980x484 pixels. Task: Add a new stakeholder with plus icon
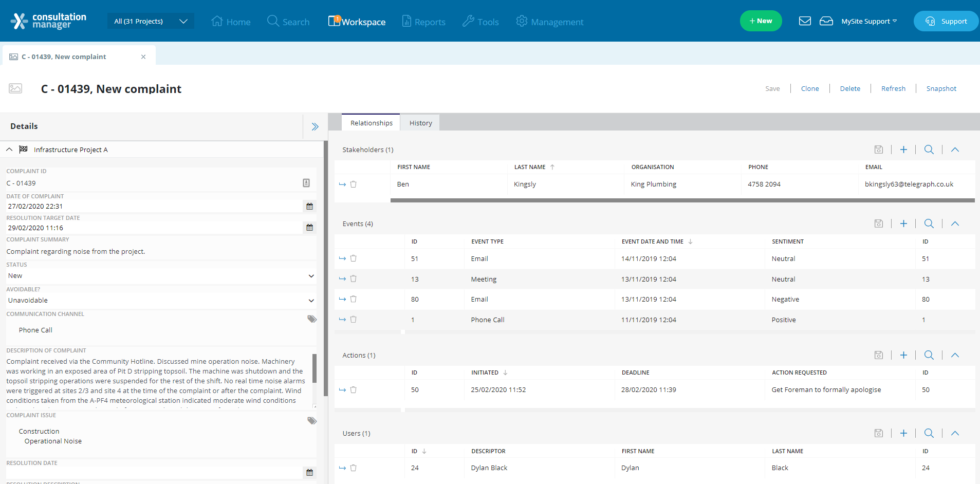click(x=903, y=150)
